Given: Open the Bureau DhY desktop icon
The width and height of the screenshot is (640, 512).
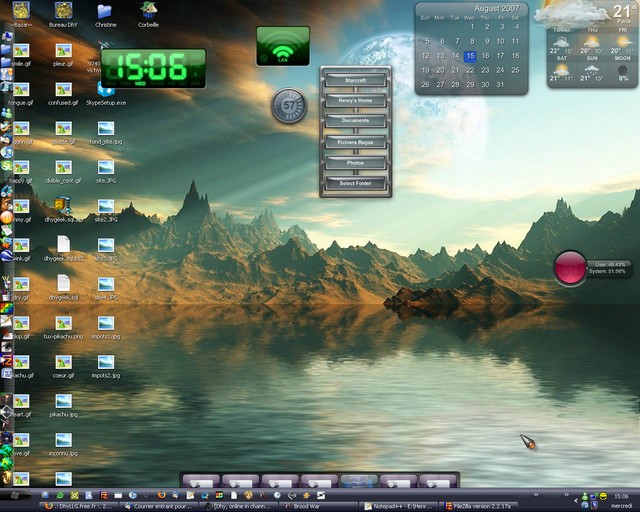Looking at the screenshot, I should 63,14.
